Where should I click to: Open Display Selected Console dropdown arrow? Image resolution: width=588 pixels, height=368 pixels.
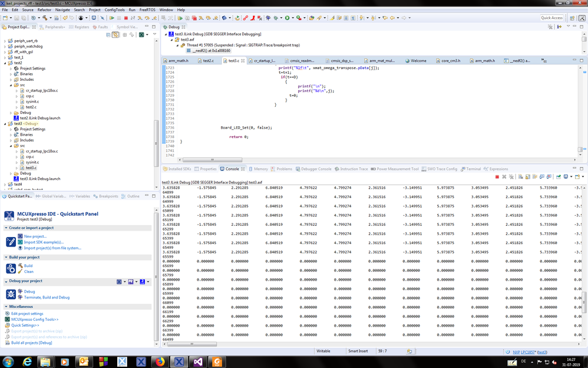pyautogui.click(x=571, y=177)
